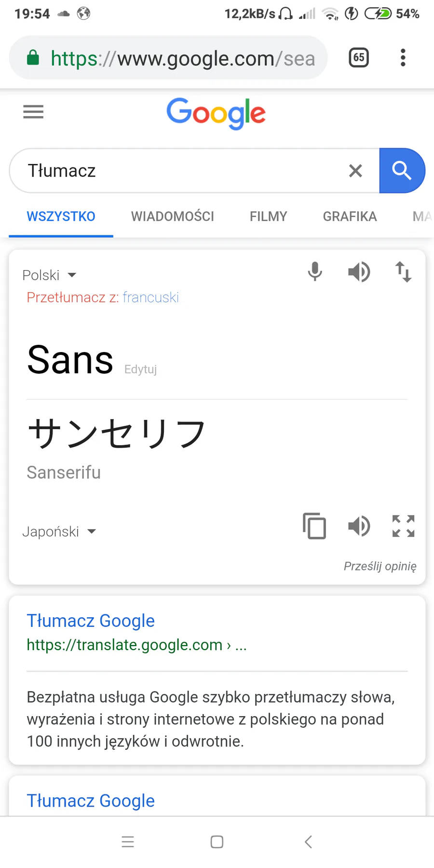
Task: Tap the Prześlij opinię feedback link
Action: point(380,566)
